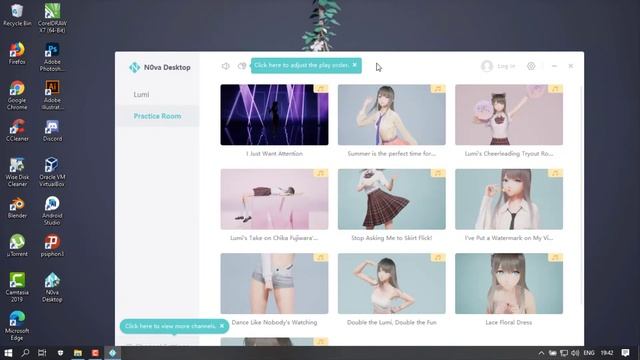Open the notification center
640x360 pixels.
click(625, 353)
